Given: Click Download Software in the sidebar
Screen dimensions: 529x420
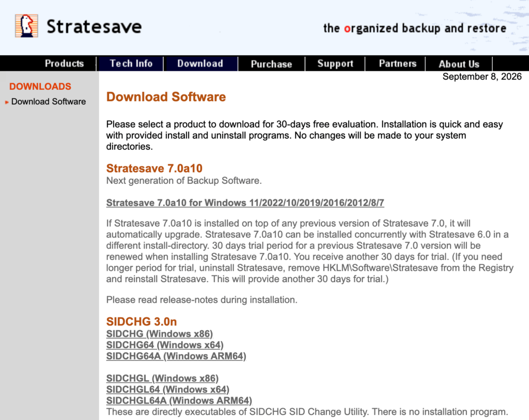Looking at the screenshot, I should (x=49, y=102).
